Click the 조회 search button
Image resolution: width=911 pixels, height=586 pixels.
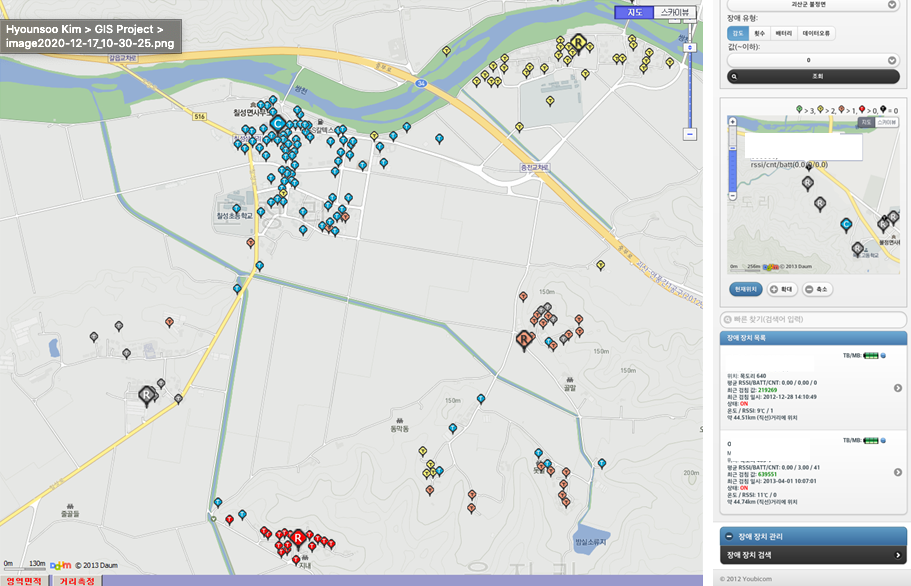[x=813, y=77]
